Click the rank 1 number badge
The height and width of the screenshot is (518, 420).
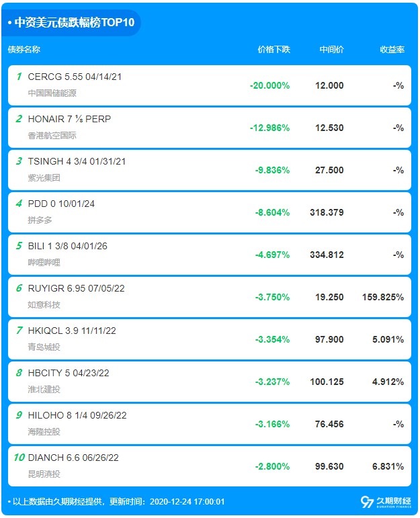pyautogui.click(x=19, y=77)
